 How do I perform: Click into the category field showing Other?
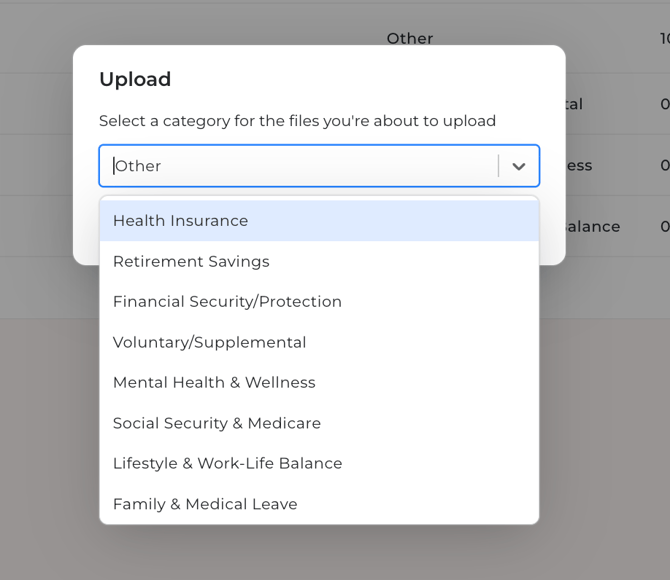point(300,166)
